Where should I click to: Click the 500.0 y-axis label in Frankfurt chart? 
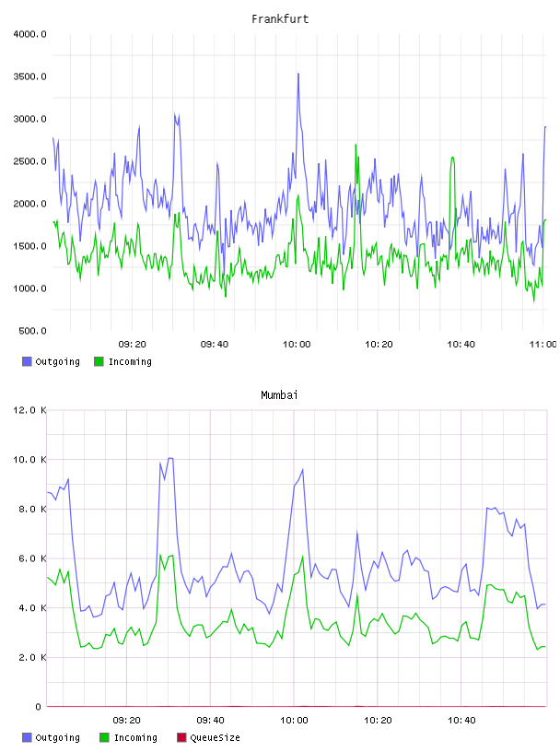32,331
